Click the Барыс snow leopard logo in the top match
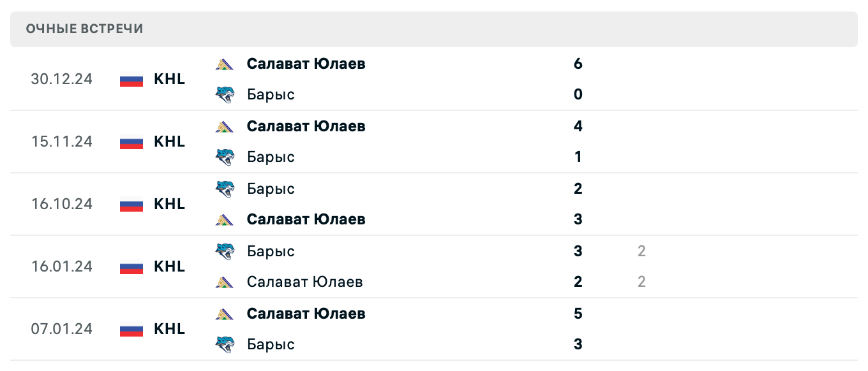The height and width of the screenshot is (371, 868). [225, 94]
